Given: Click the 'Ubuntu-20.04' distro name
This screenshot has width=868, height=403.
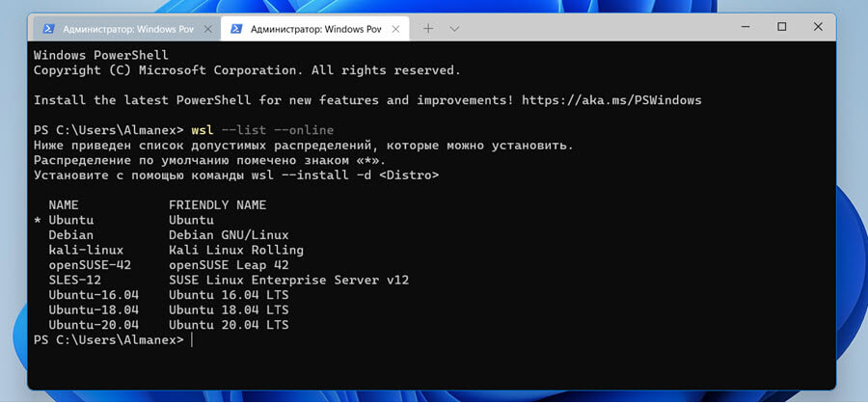Looking at the screenshot, I should click(94, 325).
